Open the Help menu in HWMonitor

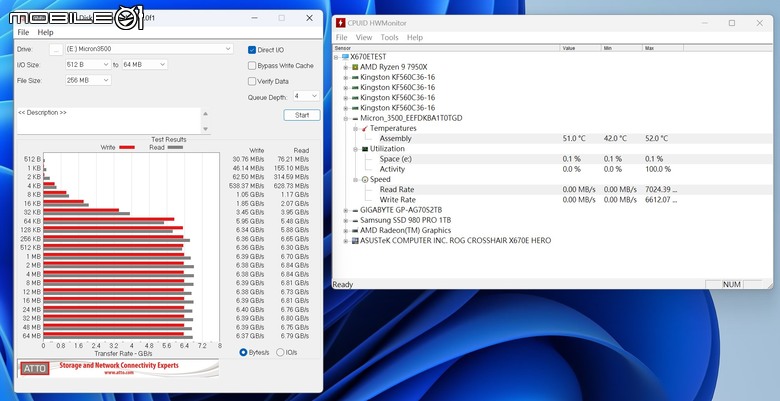coord(415,37)
